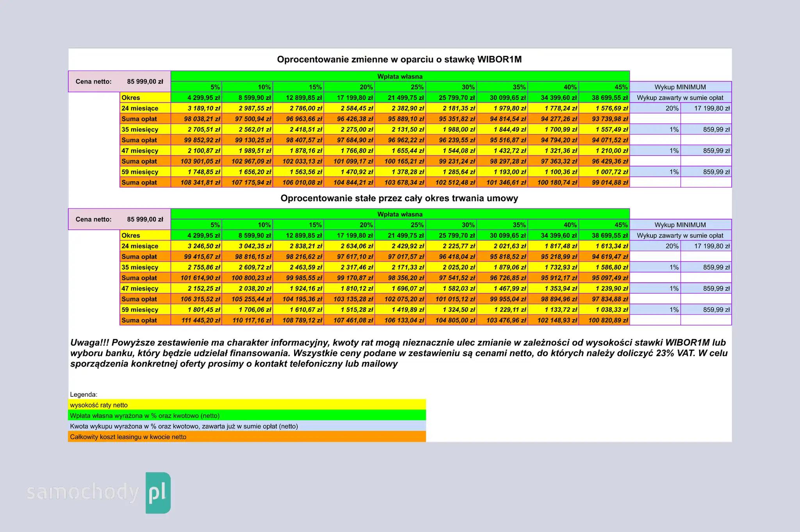Image resolution: width=800 pixels, height=532 pixels.
Task: Select the cell 95 097,49 zł
Action: pyautogui.click(x=604, y=278)
